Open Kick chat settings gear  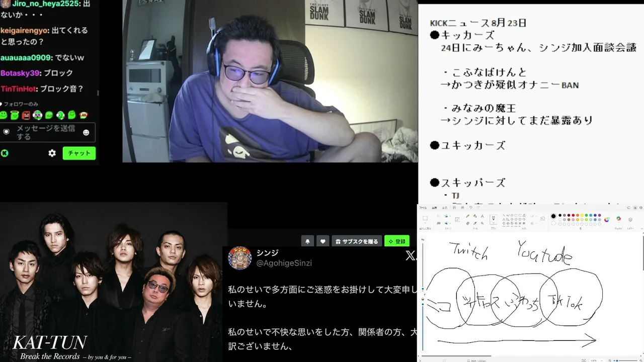(52, 153)
